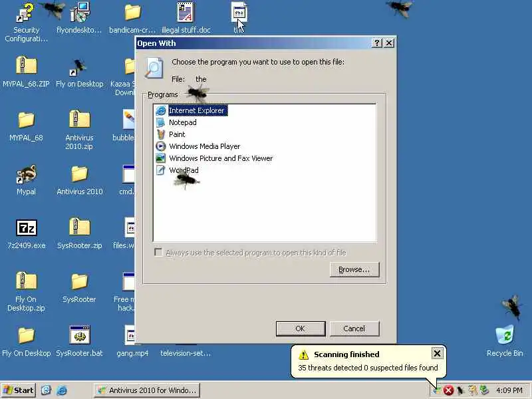The image size is (532, 399).
Task: Click the '35 threats detected' balloon text
Action: point(368,368)
